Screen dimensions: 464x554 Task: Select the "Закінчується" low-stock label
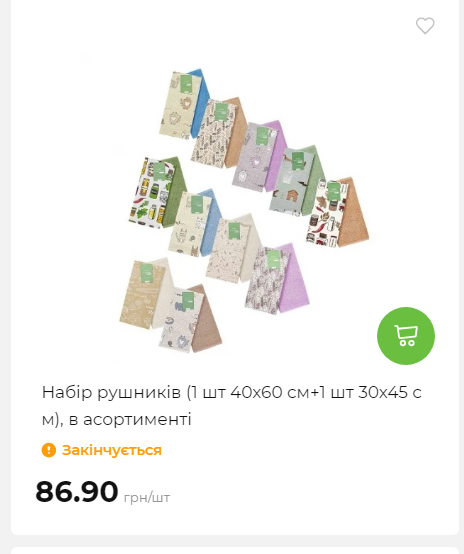(x=112, y=450)
